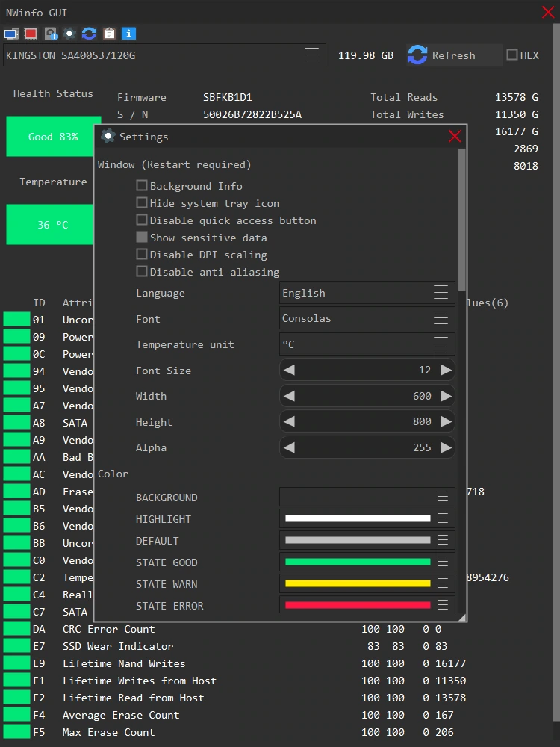Click the Total Writes value 11350 G
Image resolution: width=560 pixels, height=747 pixels.
click(x=516, y=114)
